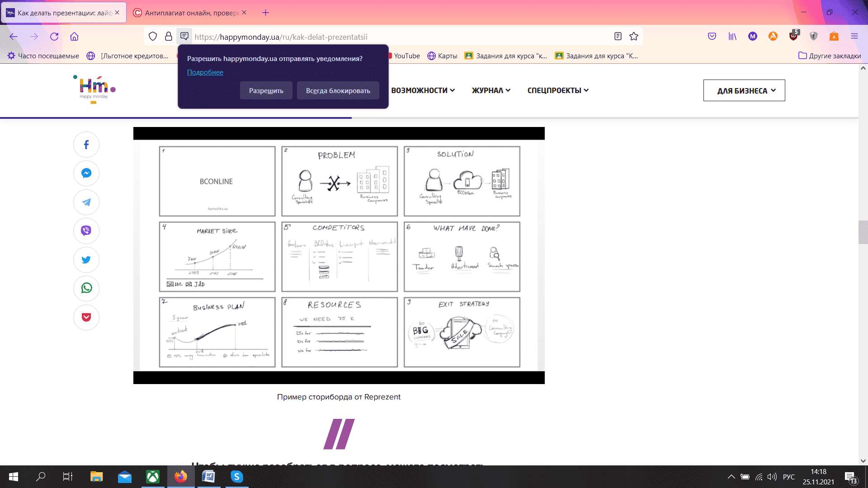
Task: Close the Антиплагиат онлайн tab
Action: (x=244, y=13)
